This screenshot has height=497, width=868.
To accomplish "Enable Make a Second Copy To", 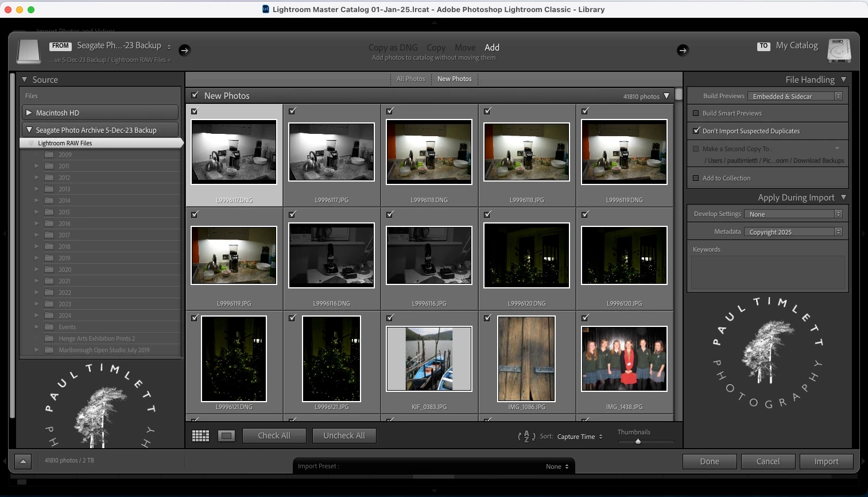I will 696,149.
